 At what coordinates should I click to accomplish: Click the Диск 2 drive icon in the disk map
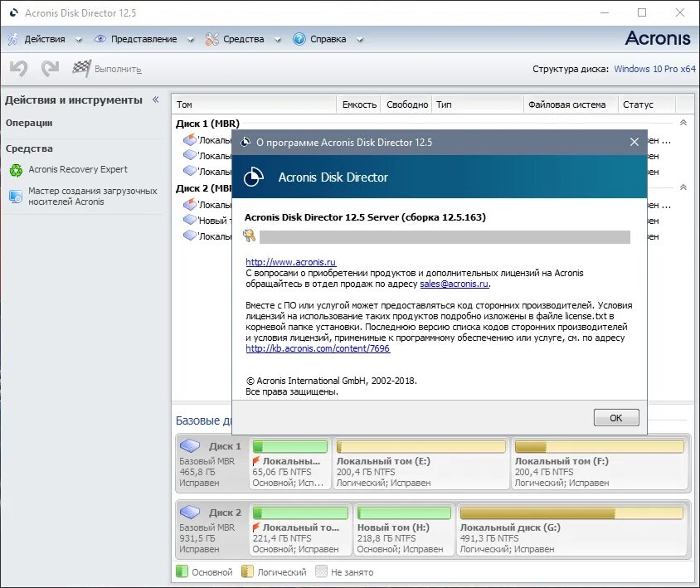coord(190,512)
